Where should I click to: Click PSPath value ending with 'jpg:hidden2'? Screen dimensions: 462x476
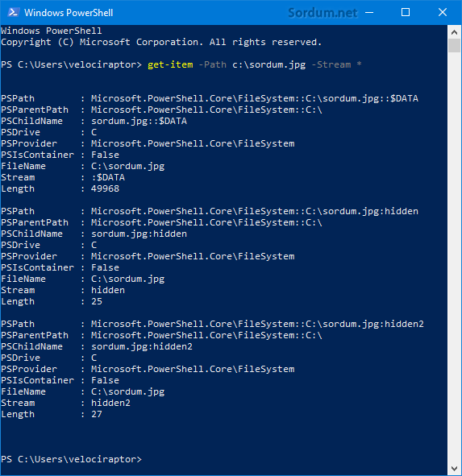(x=257, y=324)
